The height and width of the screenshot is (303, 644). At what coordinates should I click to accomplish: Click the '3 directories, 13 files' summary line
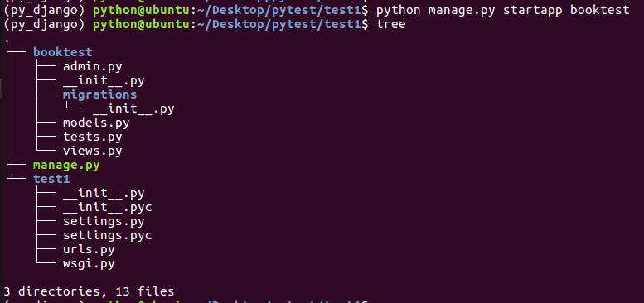[x=89, y=291]
